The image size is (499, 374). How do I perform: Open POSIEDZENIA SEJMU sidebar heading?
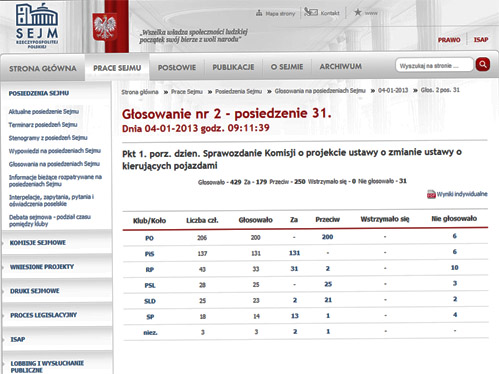(39, 93)
